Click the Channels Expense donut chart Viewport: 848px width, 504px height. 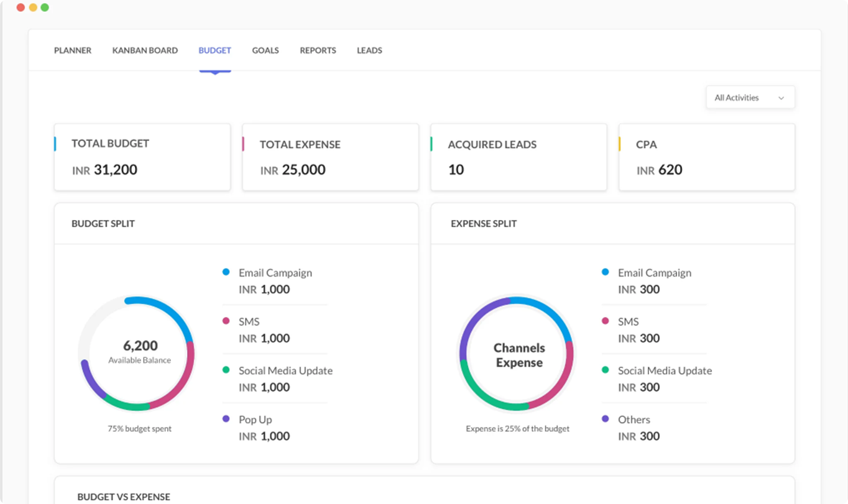coord(516,354)
